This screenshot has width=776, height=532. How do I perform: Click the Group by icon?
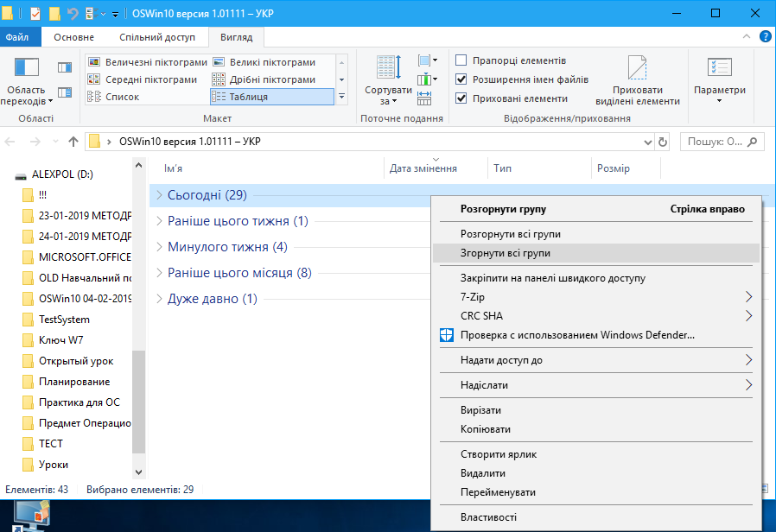(427, 60)
